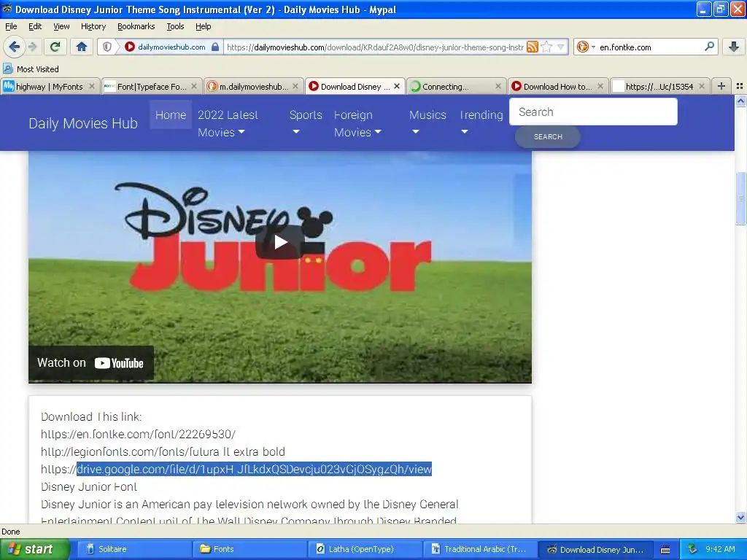Click the page scrollbar up arrow
The height and width of the screenshot is (560, 747).
[x=740, y=101]
